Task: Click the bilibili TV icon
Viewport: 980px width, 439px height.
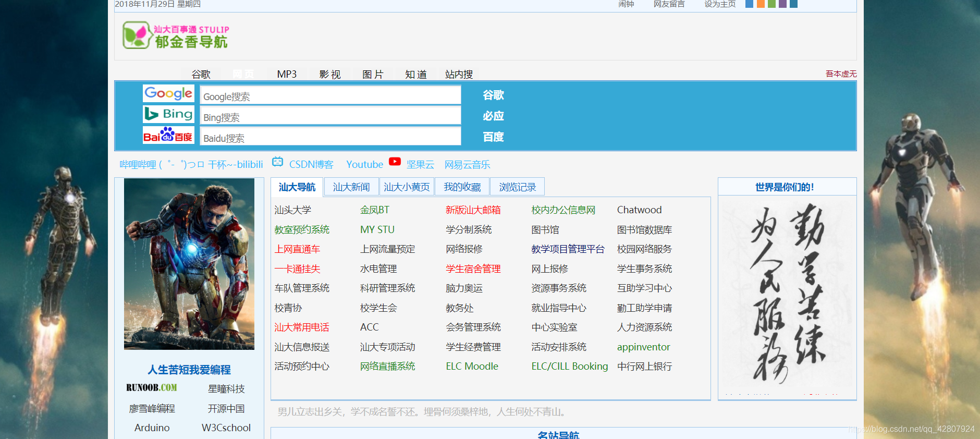Action: pyautogui.click(x=278, y=162)
